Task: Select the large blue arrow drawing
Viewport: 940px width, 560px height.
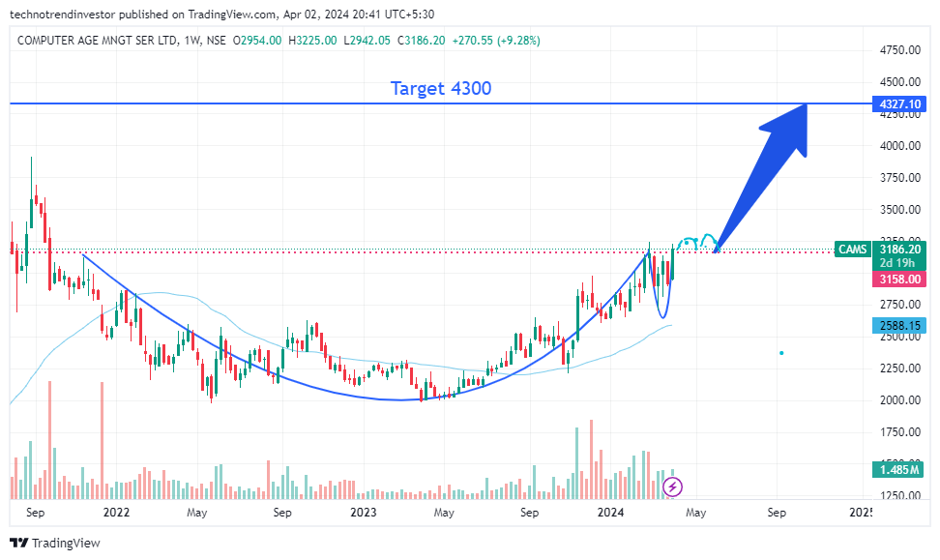Action: click(764, 174)
